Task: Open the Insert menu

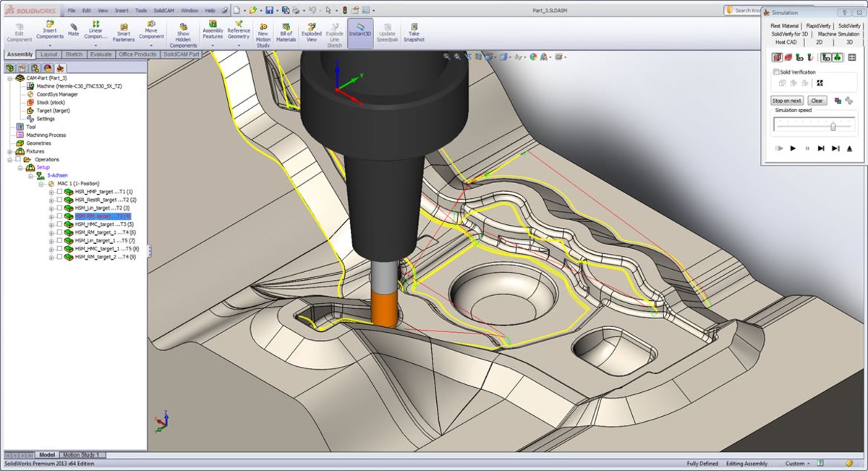Action: pyautogui.click(x=122, y=11)
